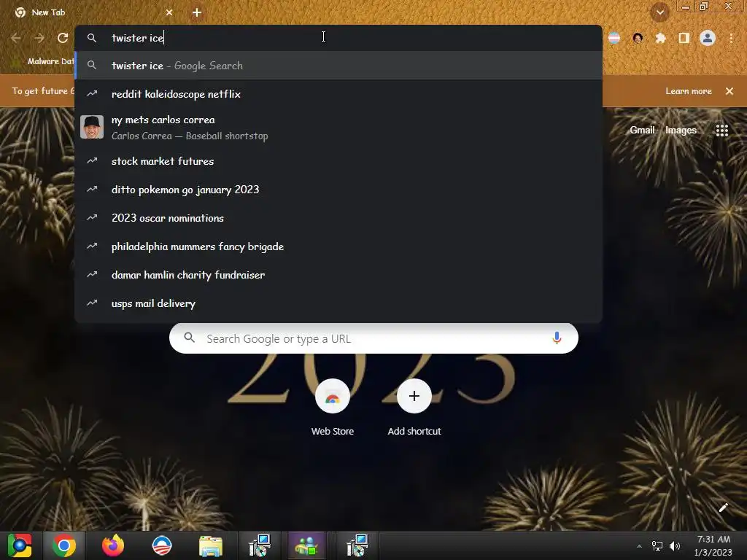747x560 pixels.
Task: Click the browser Reload button
Action: (63, 38)
